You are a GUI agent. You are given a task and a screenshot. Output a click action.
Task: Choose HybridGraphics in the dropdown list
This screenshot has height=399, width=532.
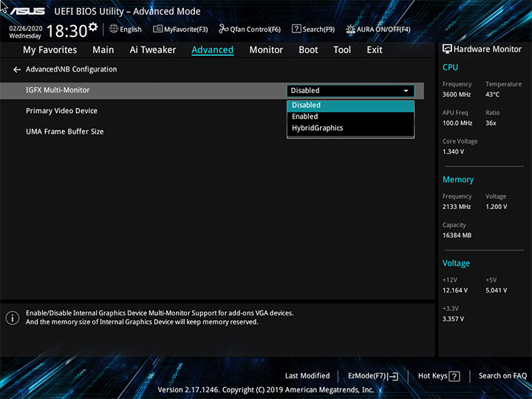(x=350, y=129)
